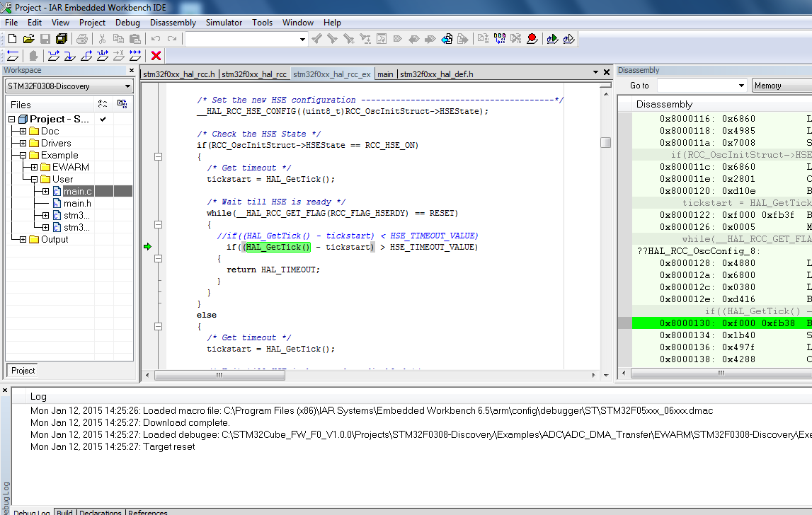This screenshot has width=812, height=515.
Task: Switch to the Build log tab
Action: (x=64, y=512)
